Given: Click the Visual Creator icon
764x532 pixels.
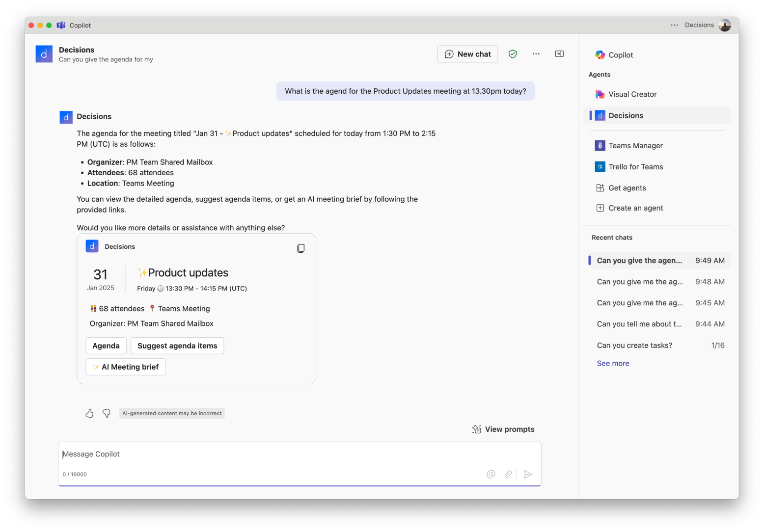Looking at the screenshot, I should [x=600, y=94].
